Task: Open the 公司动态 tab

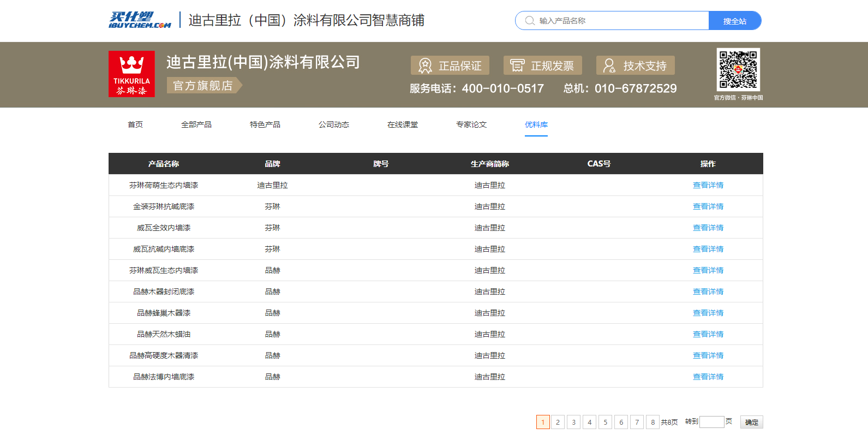Action: pyautogui.click(x=334, y=124)
